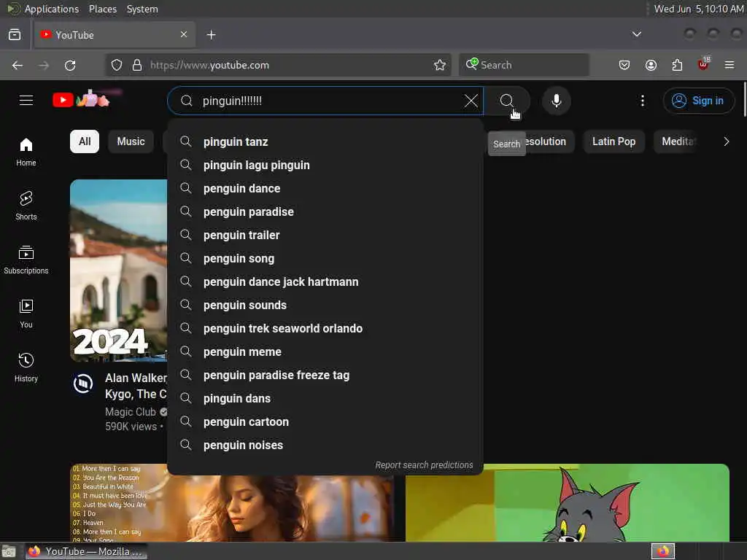Open System menu in top panel
747x560 pixels.
142,9
